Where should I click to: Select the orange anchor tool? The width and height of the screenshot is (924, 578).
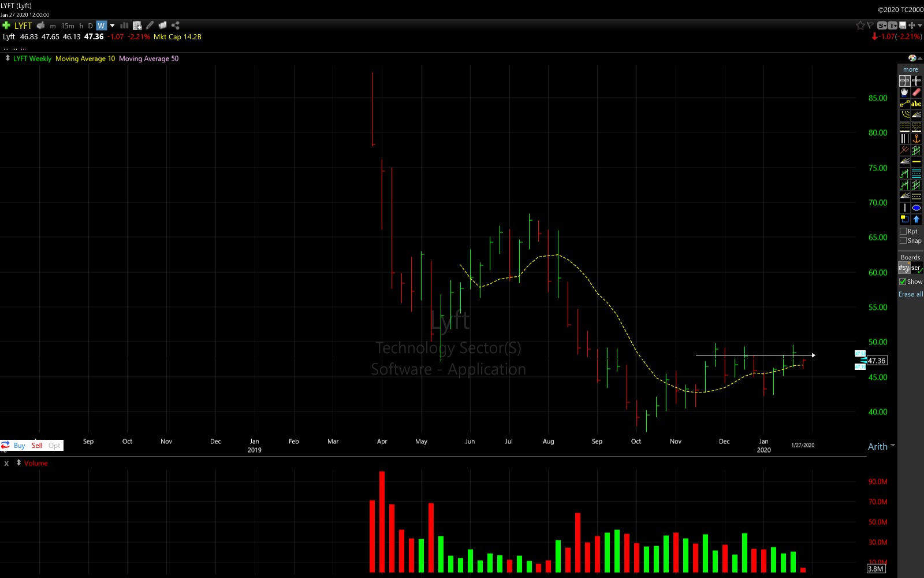916,139
